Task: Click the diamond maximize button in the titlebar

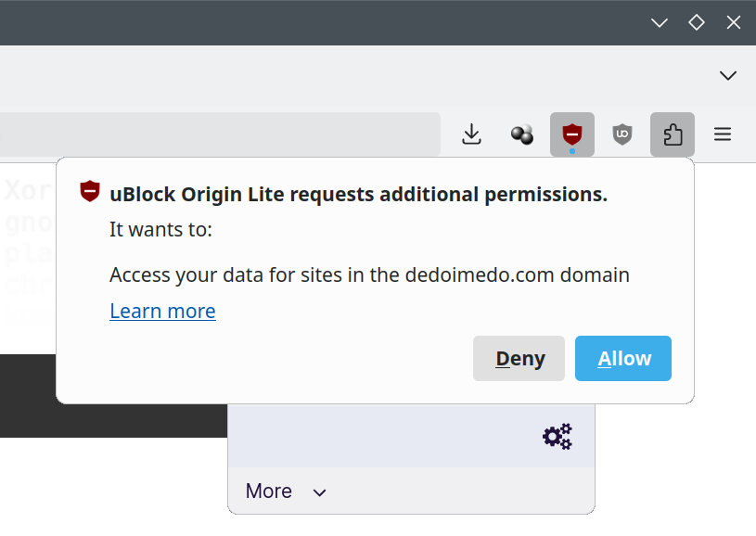Action: coord(696,22)
